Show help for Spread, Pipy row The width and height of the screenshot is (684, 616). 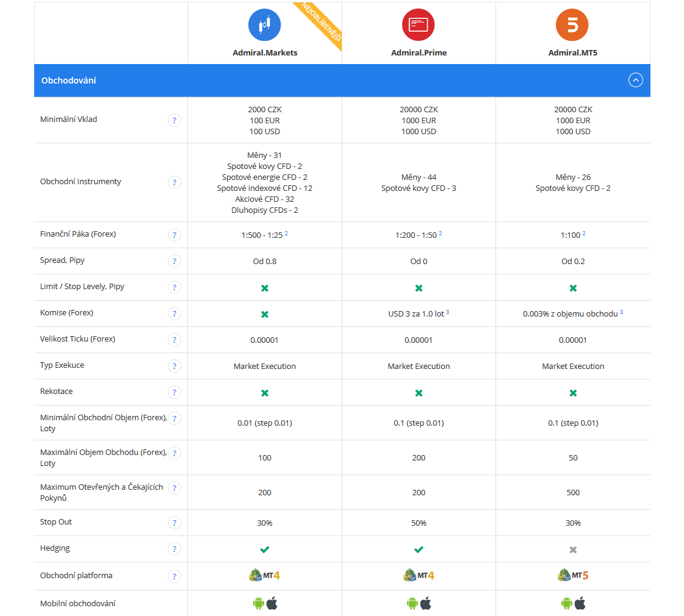tap(175, 261)
